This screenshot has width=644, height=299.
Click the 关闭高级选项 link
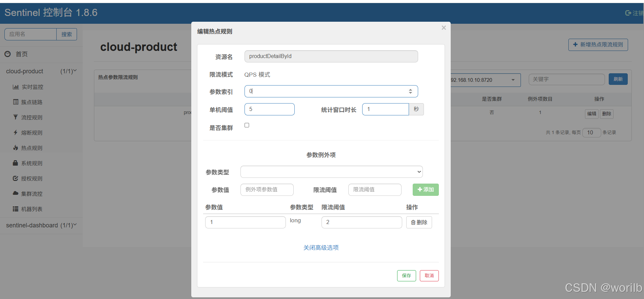pyautogui.click(x=321, y=248)
